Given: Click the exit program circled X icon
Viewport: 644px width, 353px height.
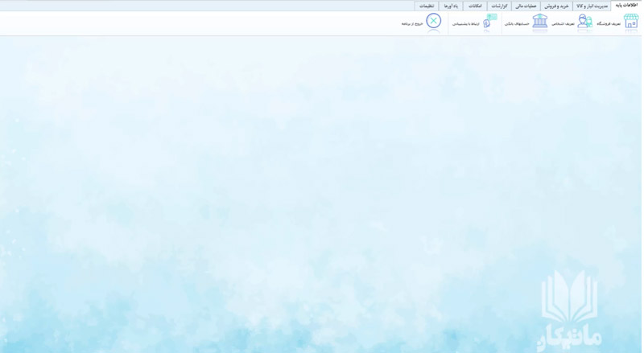Looking at the screenshot, I should click(433, 21).
